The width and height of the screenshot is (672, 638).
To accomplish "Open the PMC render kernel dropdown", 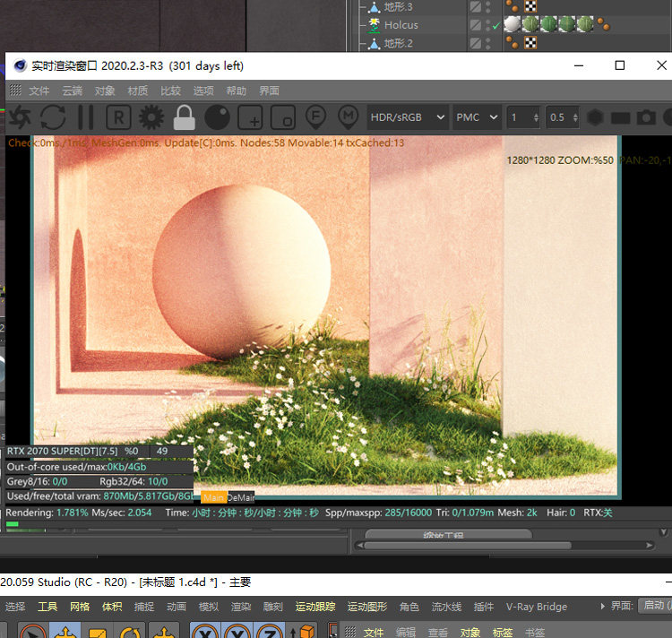I will pyautogui.click(x=477, y=117).
